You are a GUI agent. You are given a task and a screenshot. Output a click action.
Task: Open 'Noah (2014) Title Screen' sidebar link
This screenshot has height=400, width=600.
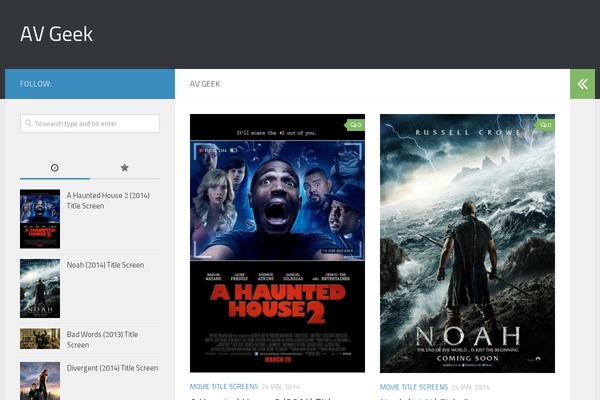[106, 265]
